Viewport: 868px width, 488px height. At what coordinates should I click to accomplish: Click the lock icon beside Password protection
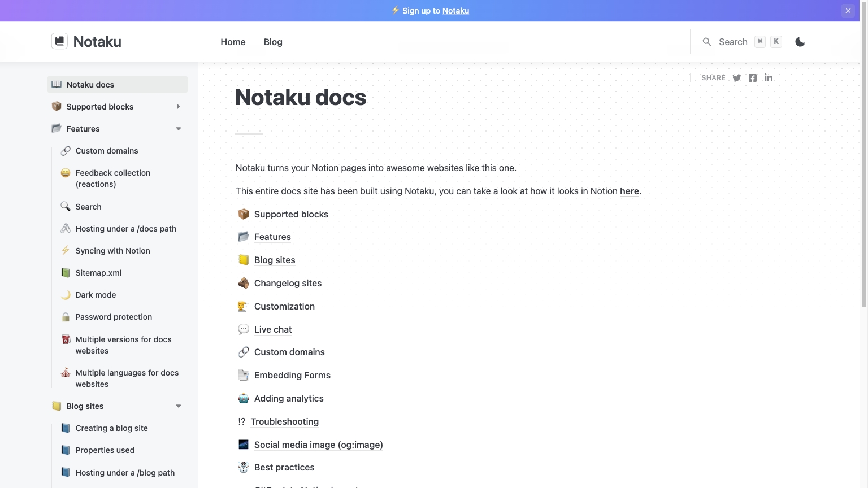[66, 317]
